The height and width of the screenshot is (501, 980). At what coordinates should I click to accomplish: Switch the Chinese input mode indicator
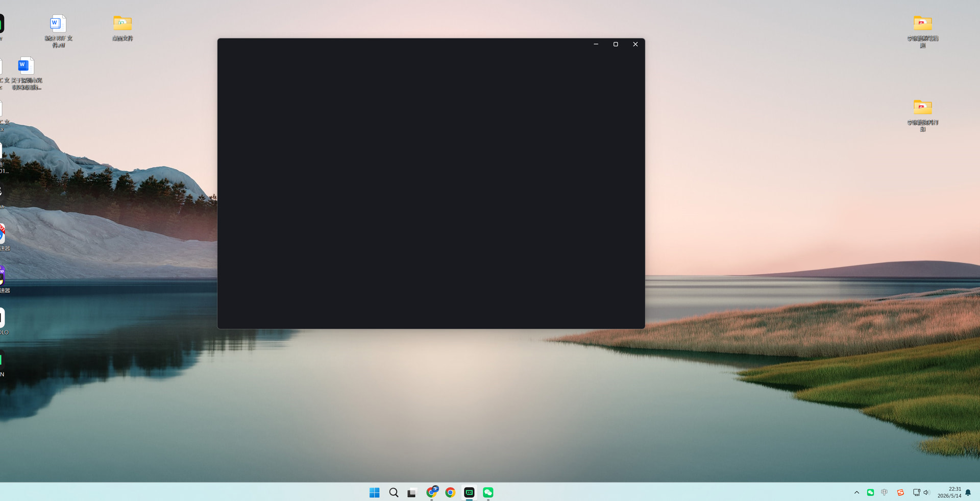[885, 492]
